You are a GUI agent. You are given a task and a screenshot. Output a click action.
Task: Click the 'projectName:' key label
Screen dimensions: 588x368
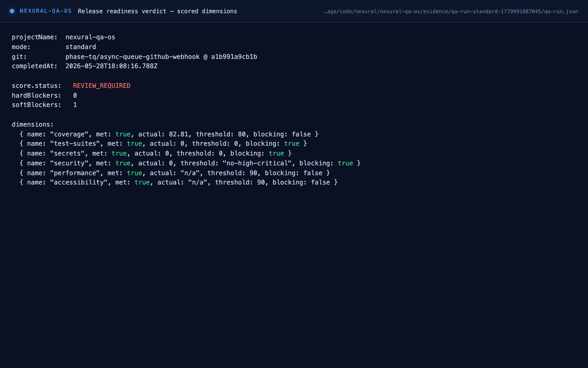(35, 37)
